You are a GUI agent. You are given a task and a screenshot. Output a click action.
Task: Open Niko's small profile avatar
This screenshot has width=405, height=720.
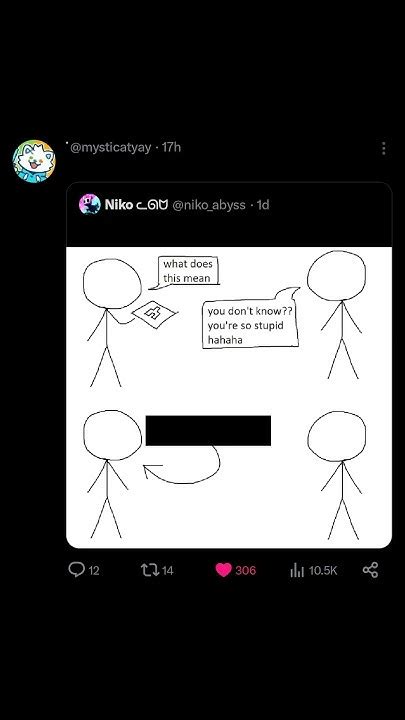click(x=90, y=204)
